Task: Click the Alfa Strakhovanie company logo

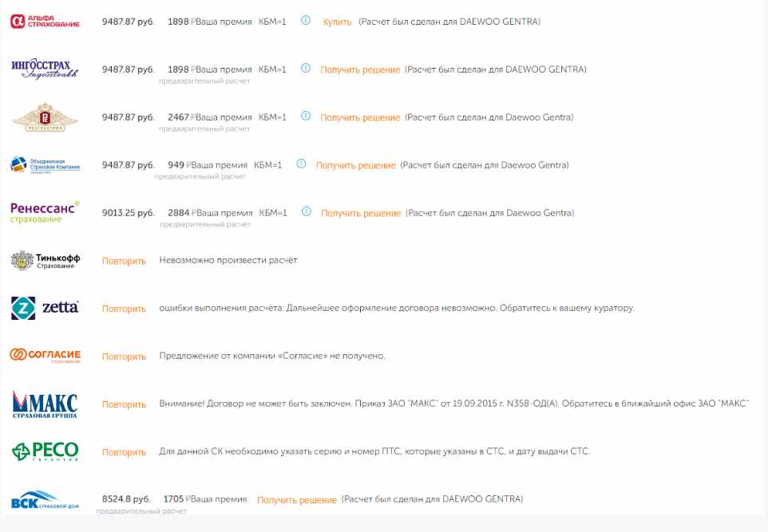Action: click(x=45, y=22)
